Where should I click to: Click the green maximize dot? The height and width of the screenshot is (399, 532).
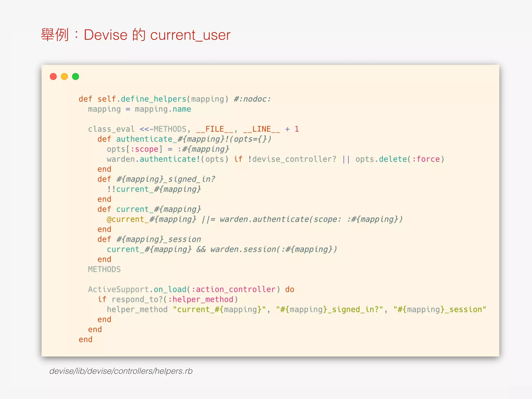[x=76, y=77]
